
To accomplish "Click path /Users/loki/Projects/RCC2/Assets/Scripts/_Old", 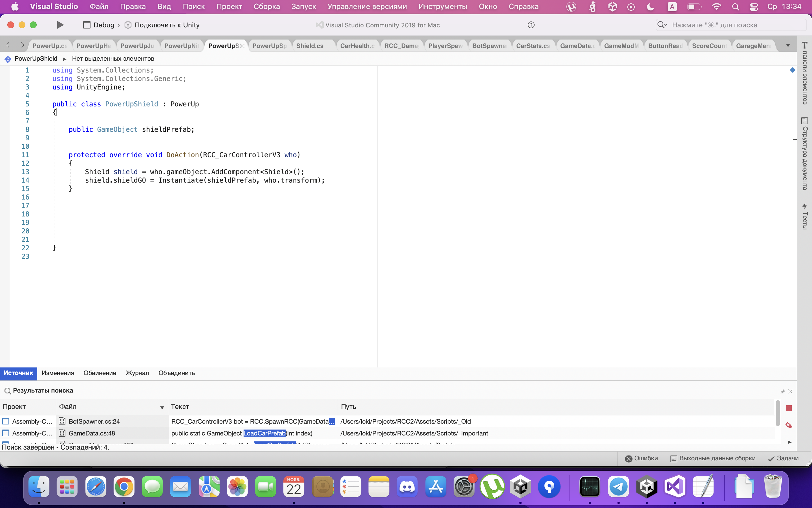I will pos(405,421).
